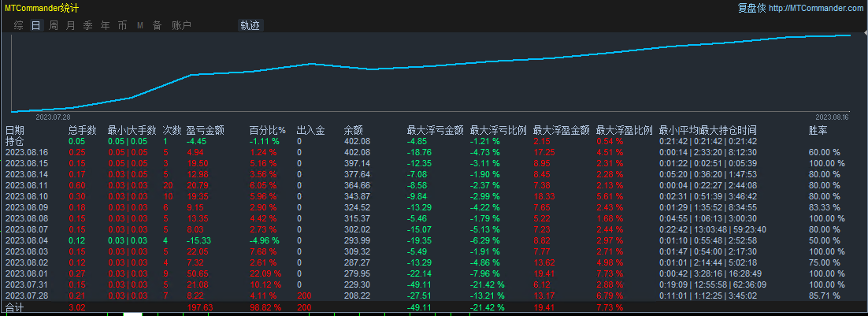Open the 备 tab

[157, 25]
